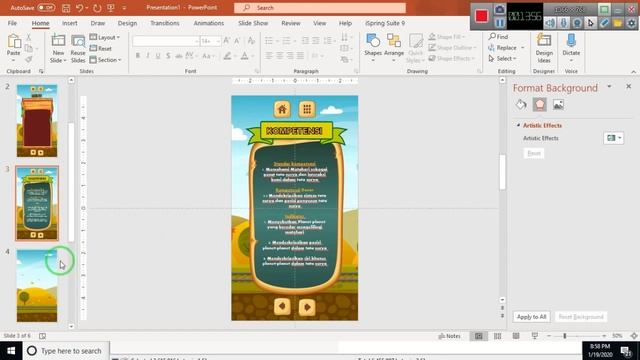Open the font size dropdown
The height and width of the screenshot is (360, 640).
[x=218, y=41]
